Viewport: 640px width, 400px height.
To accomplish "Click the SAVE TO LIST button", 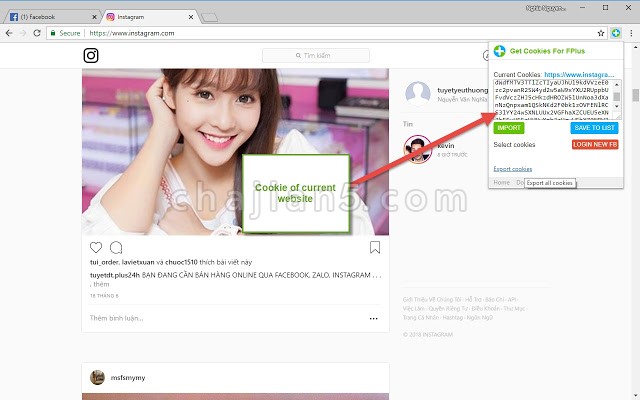I will 594,128.
